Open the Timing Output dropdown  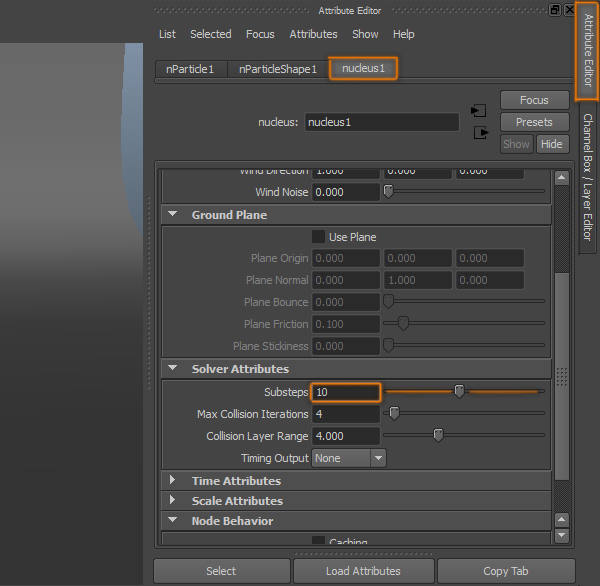click(x=349, y=458)
